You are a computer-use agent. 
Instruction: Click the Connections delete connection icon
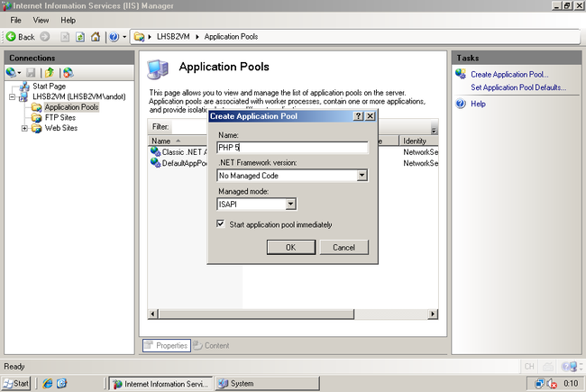tap(68, 72)
